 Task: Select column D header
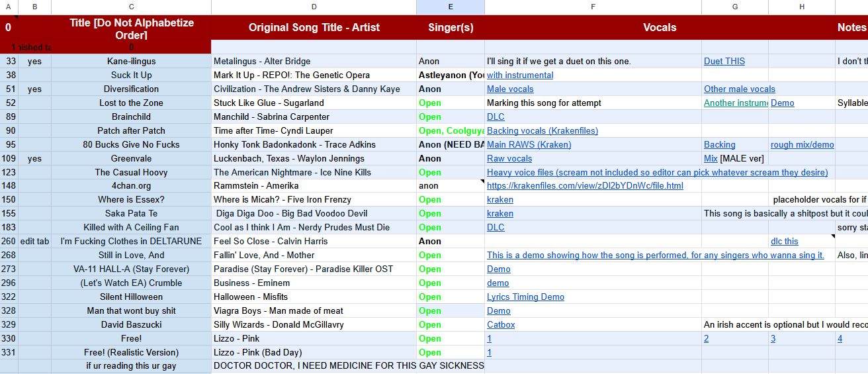tap(314, 7)
